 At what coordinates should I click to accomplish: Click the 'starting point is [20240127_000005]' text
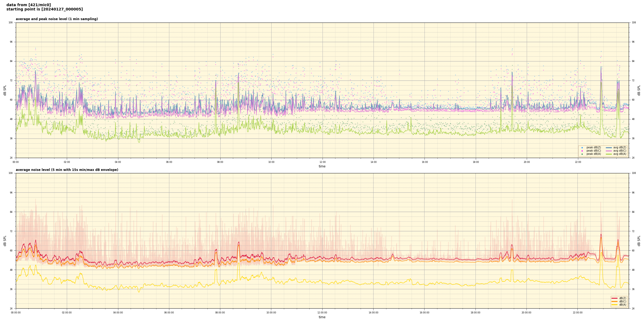[x=45, y=9]
